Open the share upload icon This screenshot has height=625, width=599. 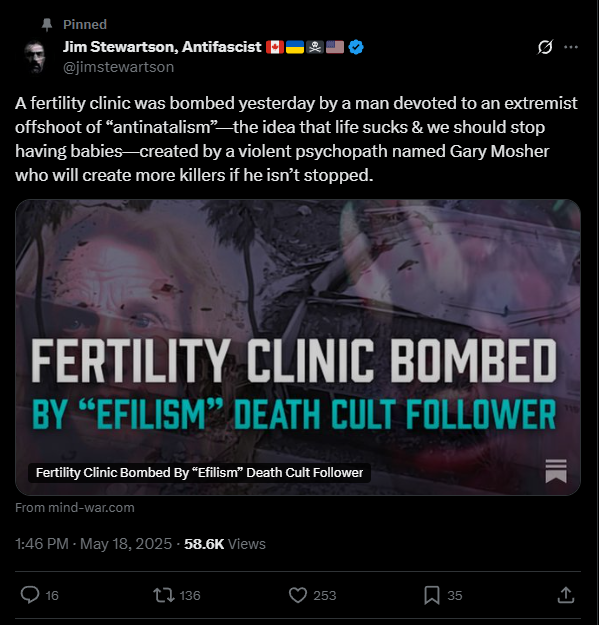[565, 595]
